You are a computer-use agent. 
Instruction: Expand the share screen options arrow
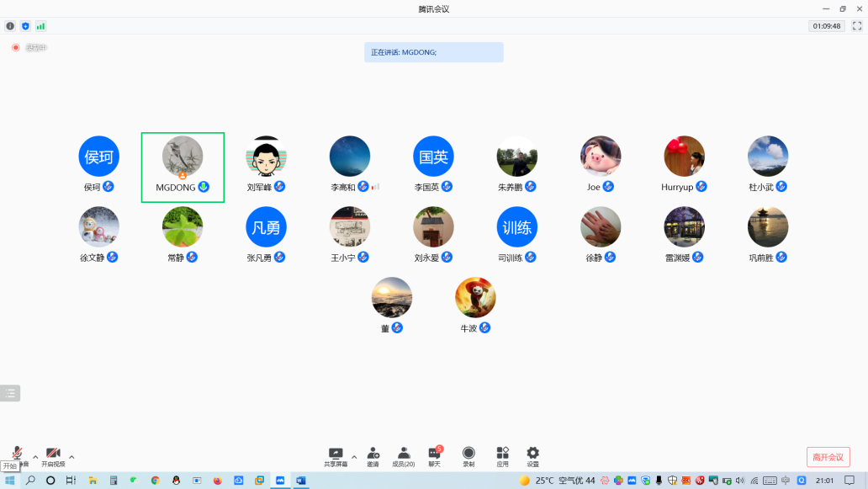point(354,457)
